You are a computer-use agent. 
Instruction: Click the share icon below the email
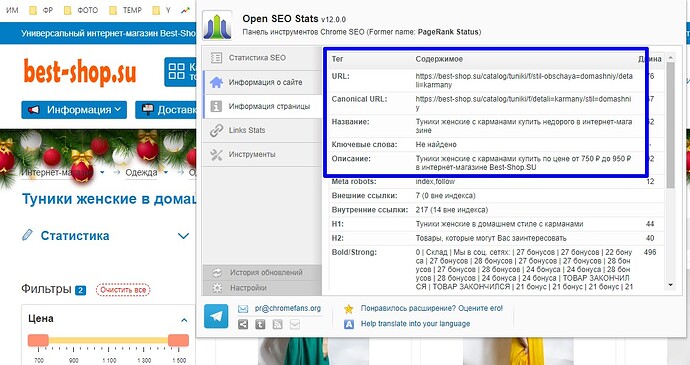pyautogui.click(x=243, y=324)
